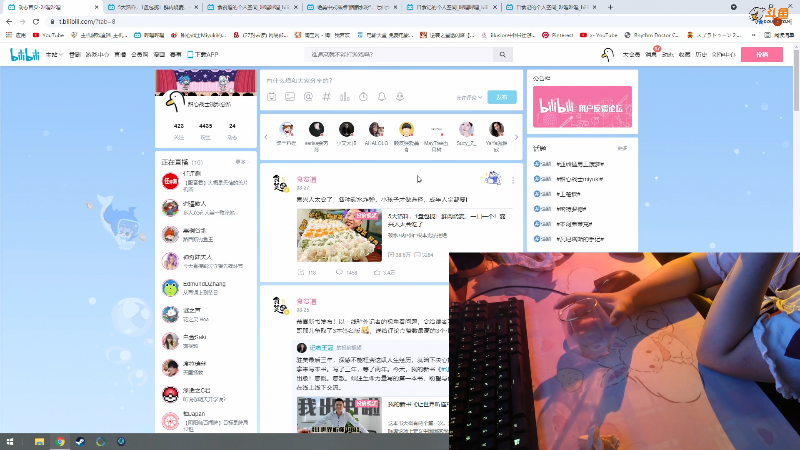This screenshot has height=450, width=800.
Task: Click the left arrow of the followed-users carousel
Action: pos(266,137)
